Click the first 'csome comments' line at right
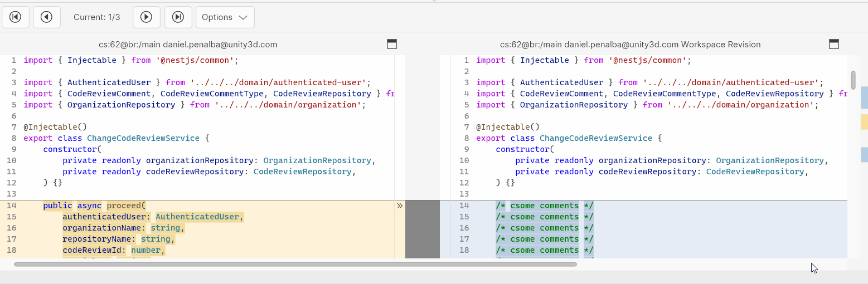The width and height of the screenshot is (868, 284). coord(545,205)
